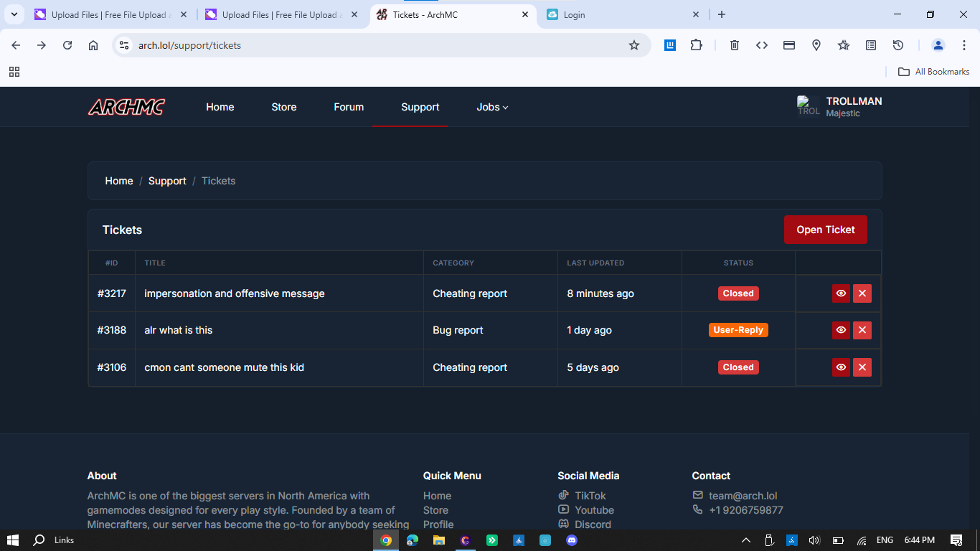
Task: Open the TROLLMAN user profile menu
Action: [839, 107]
